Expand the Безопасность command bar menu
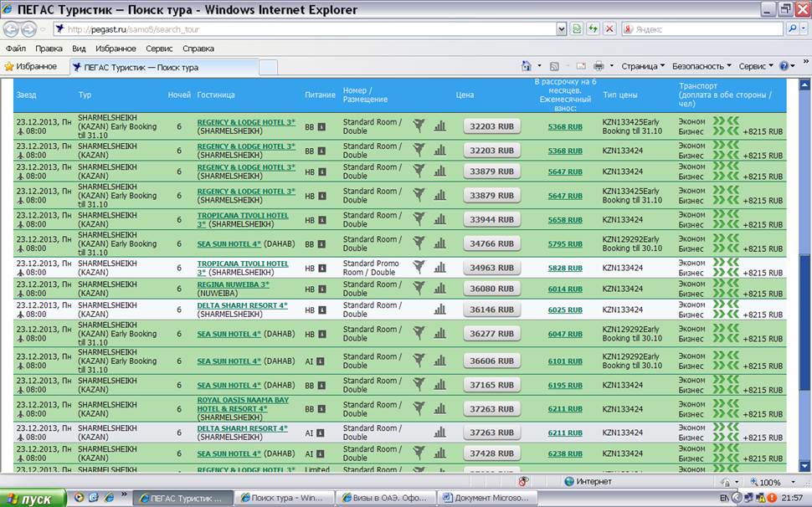 pos(702,66)
